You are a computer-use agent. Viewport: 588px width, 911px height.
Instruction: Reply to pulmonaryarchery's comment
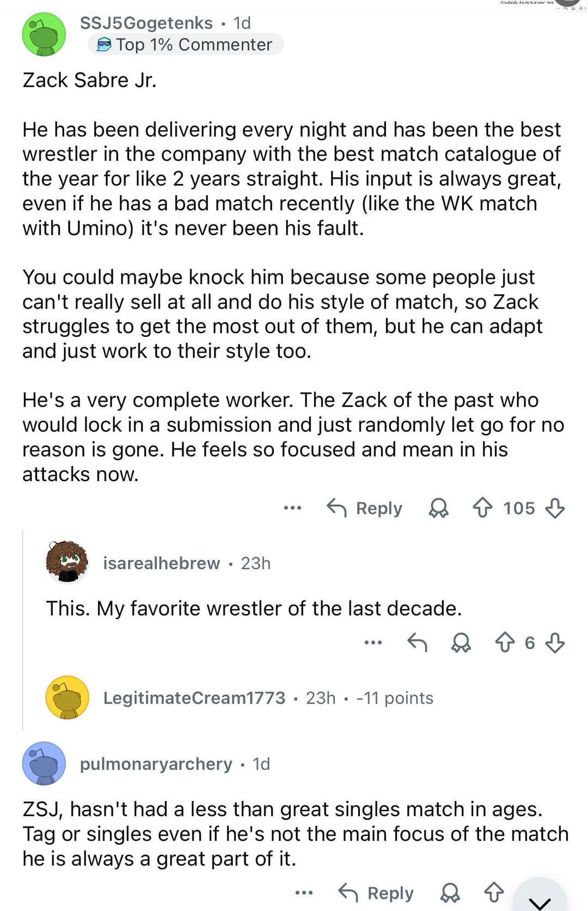point(376,893)
